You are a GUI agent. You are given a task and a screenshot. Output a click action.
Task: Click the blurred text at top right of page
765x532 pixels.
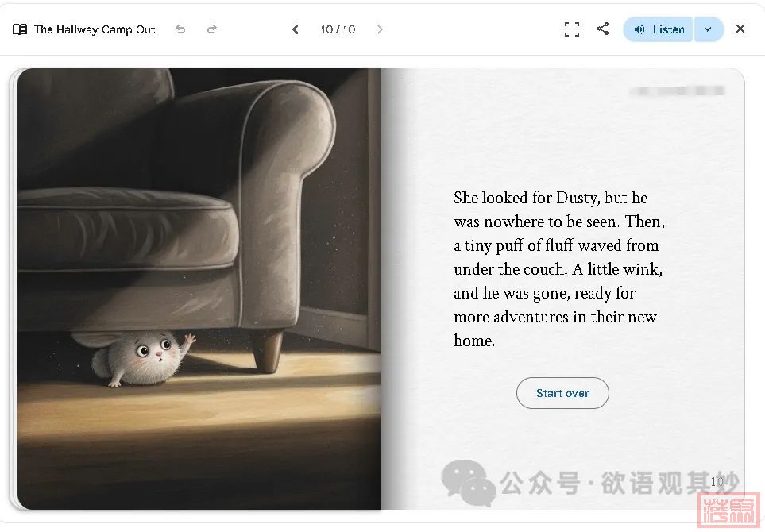point(677,91)
